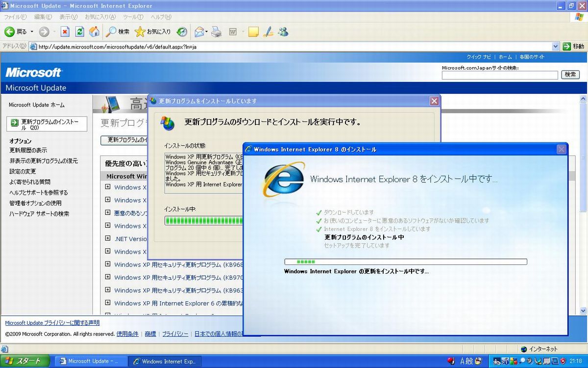Screen dimensions: 588x368
Task: Click the green Back arrow button
Action: coord(9,32)
